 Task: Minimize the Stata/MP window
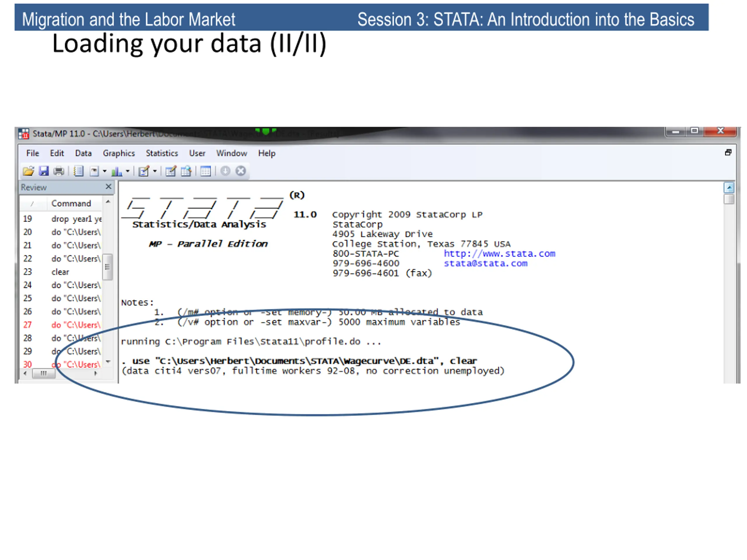click(676, 132)
